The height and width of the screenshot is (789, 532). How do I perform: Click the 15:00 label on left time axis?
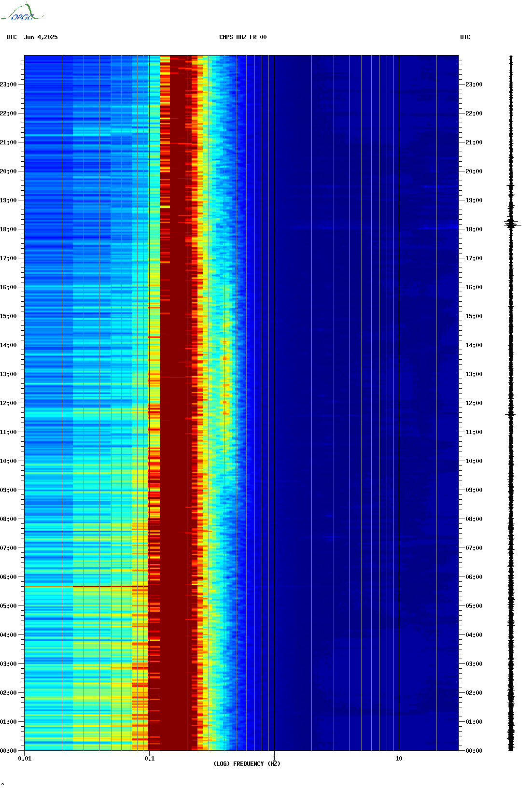tap(9, 316)
